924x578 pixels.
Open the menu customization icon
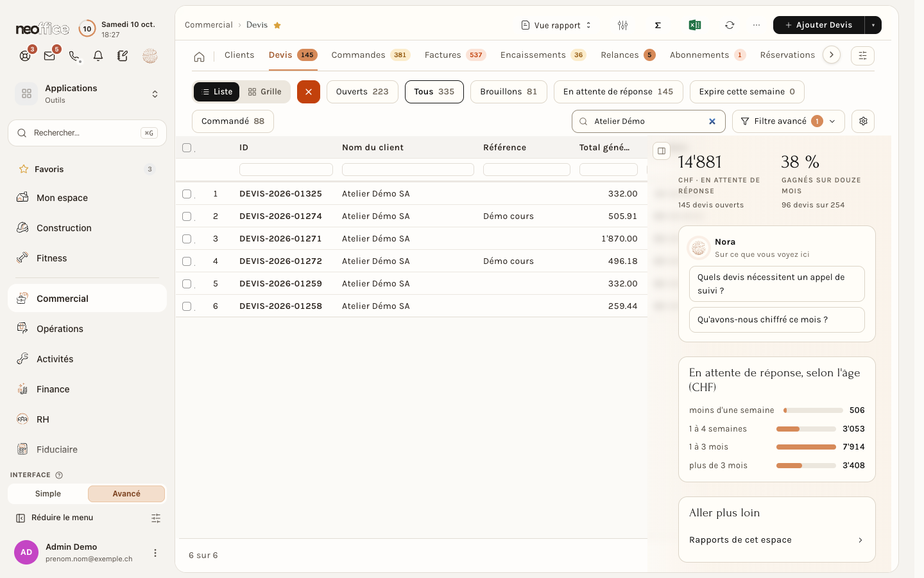156,518
